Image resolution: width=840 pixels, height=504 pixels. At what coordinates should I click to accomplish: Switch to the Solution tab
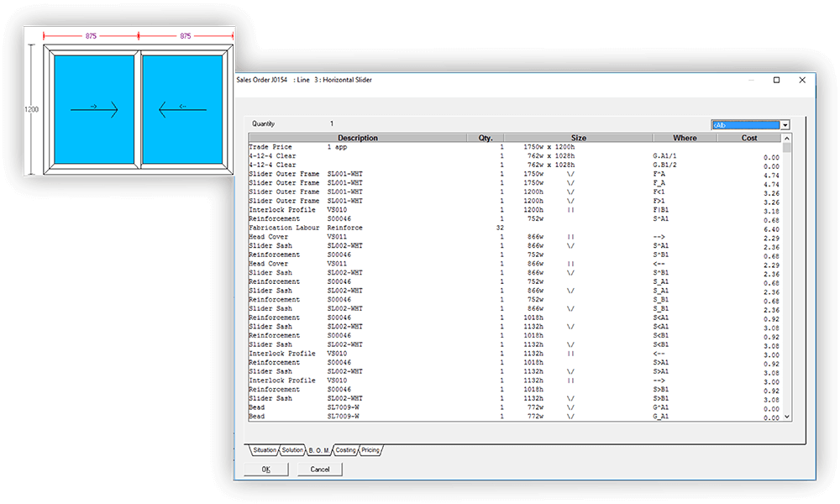tap(291, 450)
